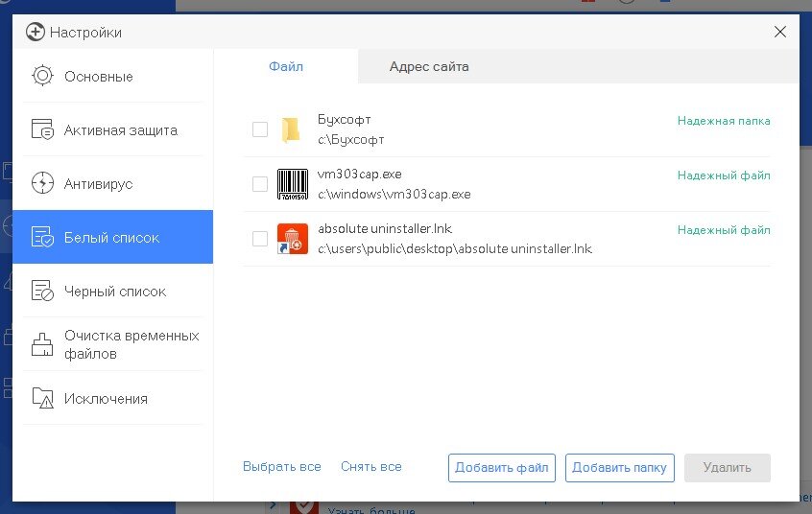Click the greyed Удалить button
812x514 pixels.
point(728,467)
